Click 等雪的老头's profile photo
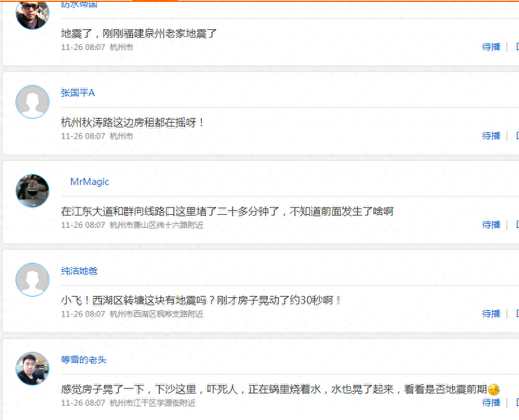 pyautogui.click(x=32, y=369)
